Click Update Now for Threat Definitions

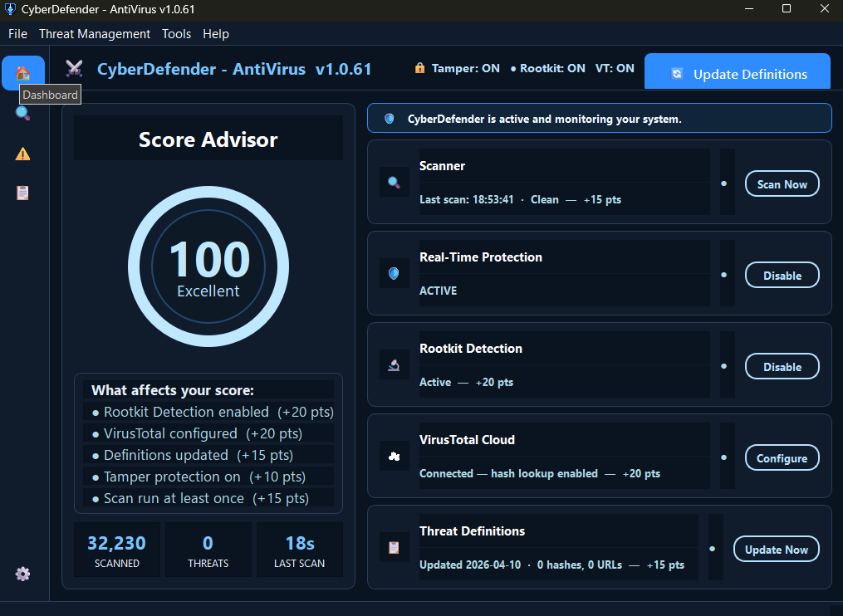coord(777,550)
